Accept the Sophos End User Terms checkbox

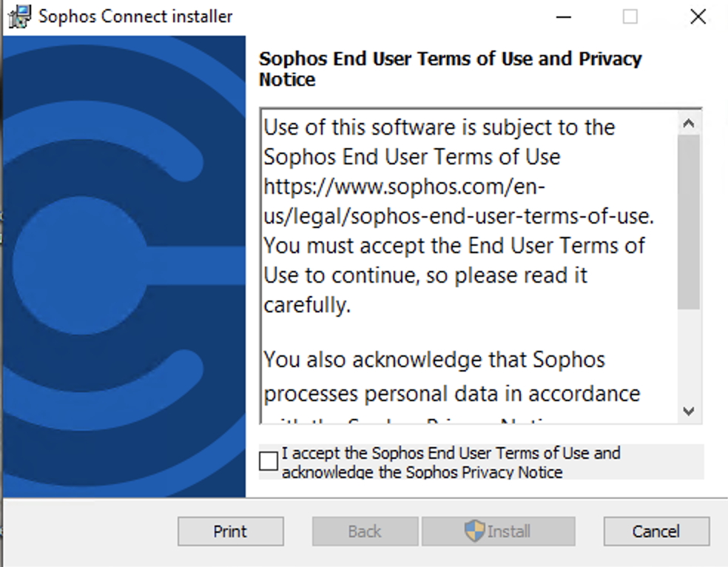tap(269, 461)
